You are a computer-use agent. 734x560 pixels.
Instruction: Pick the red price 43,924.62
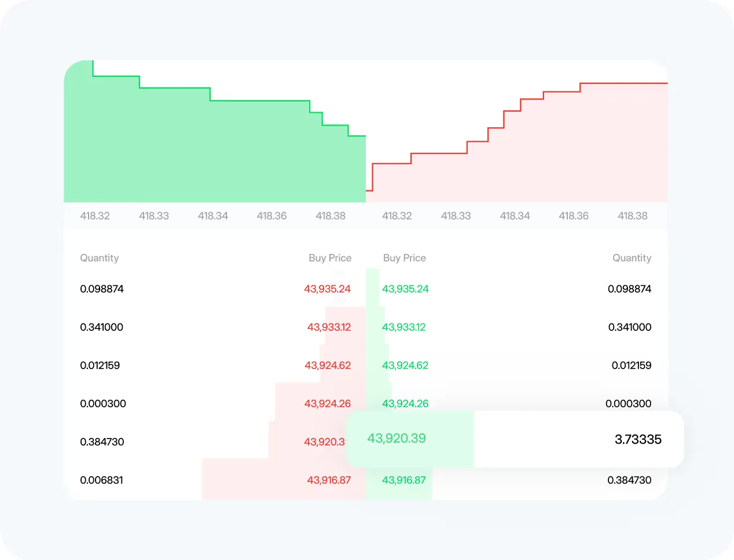tap(328, 365)
